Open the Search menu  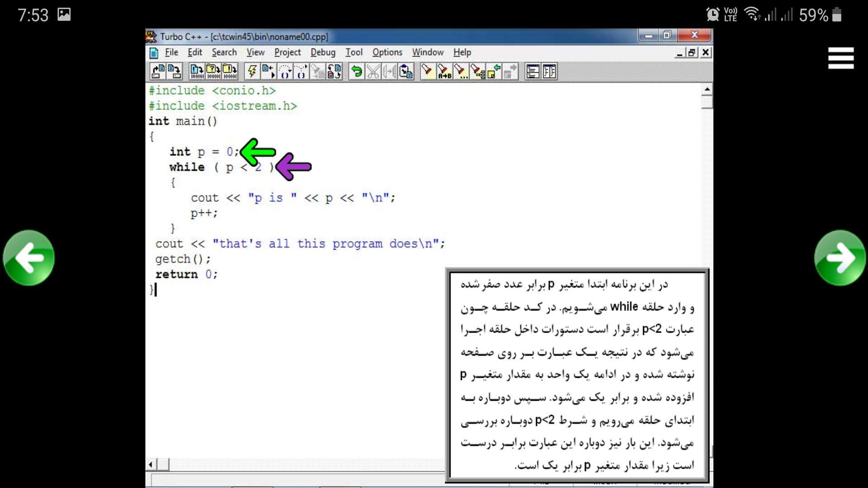click(224, 52)
